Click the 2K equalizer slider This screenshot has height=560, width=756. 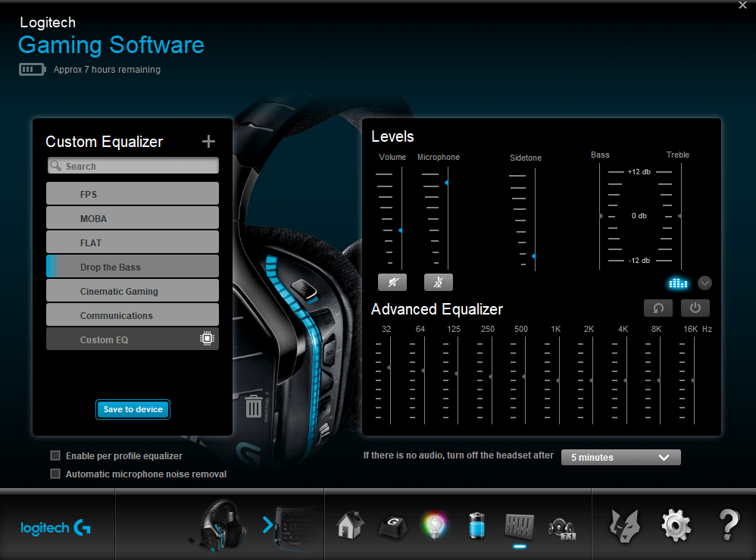[x=592, y=381]
